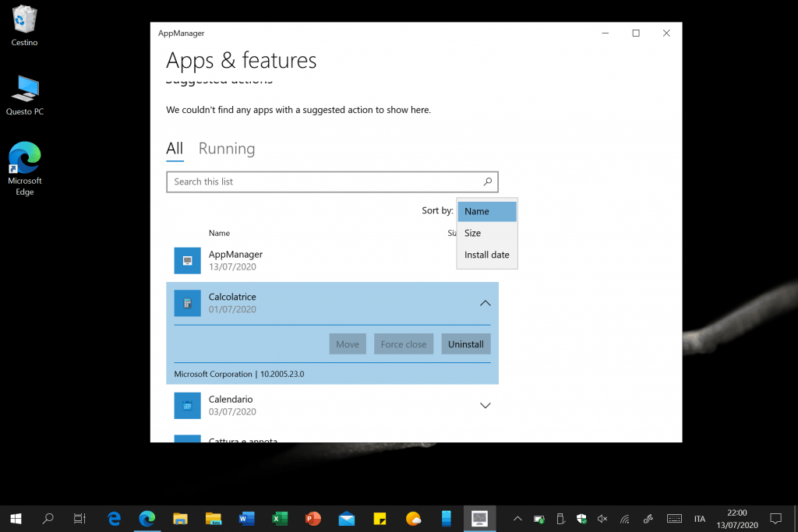Click the Calendario app icon
The image size is (798, 532).
tap(187, 405)
